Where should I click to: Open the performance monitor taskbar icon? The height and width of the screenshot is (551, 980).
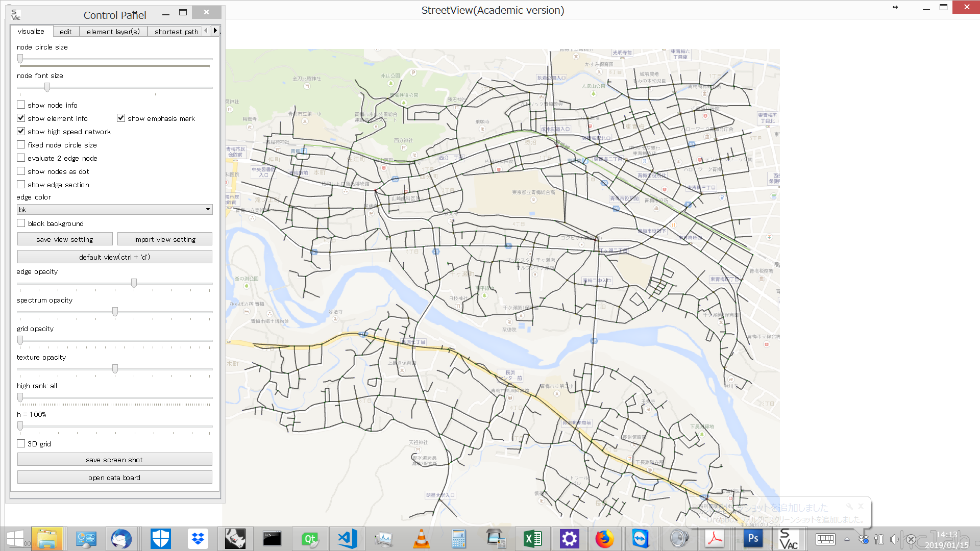pyautogui.click(x=384, y=539)
